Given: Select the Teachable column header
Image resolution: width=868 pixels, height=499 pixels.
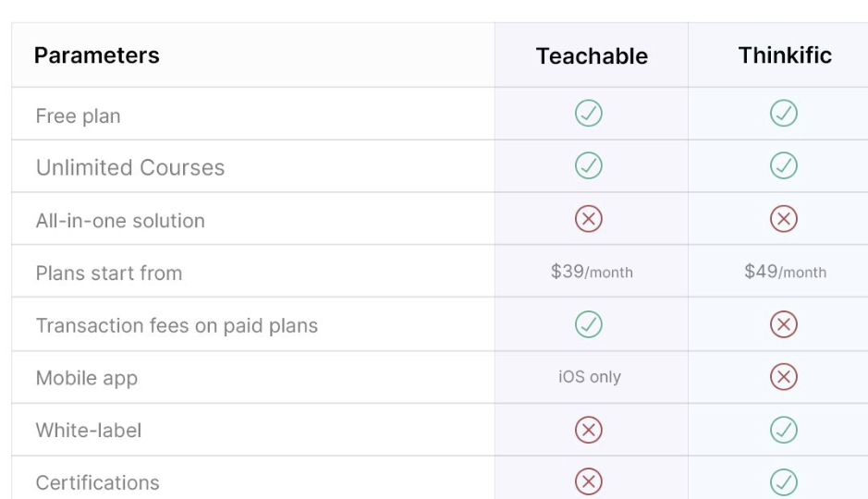Looking at the screenshot, I should tap(592, 55).
